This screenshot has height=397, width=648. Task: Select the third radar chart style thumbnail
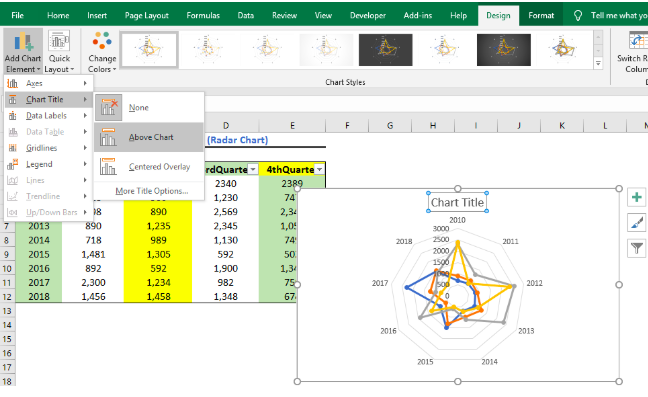tap(267, 50)
